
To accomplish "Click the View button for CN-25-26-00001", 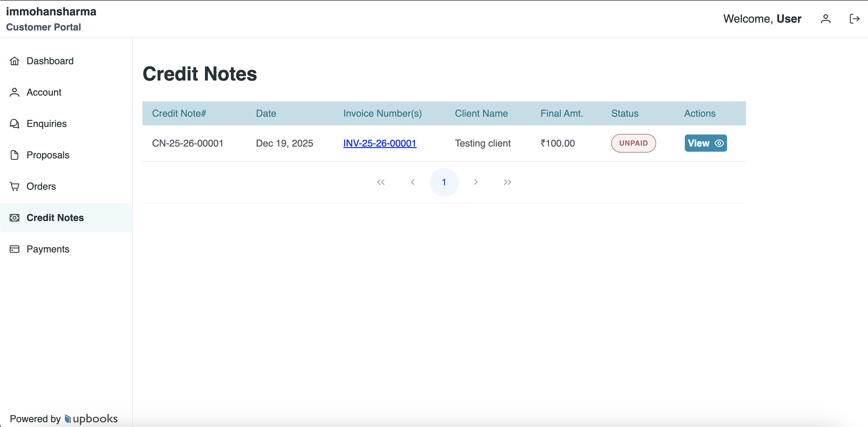I will [x=706, y=143].
